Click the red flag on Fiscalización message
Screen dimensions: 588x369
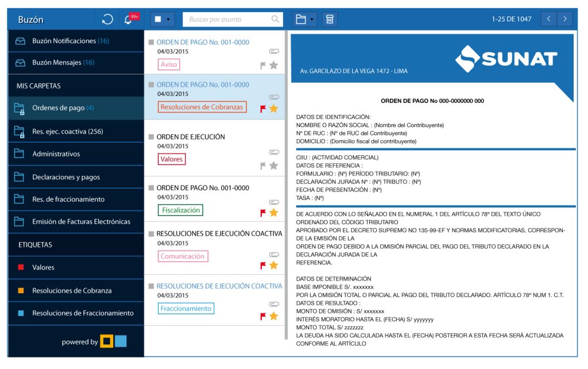pyautogui.click(x=263, y=213)
